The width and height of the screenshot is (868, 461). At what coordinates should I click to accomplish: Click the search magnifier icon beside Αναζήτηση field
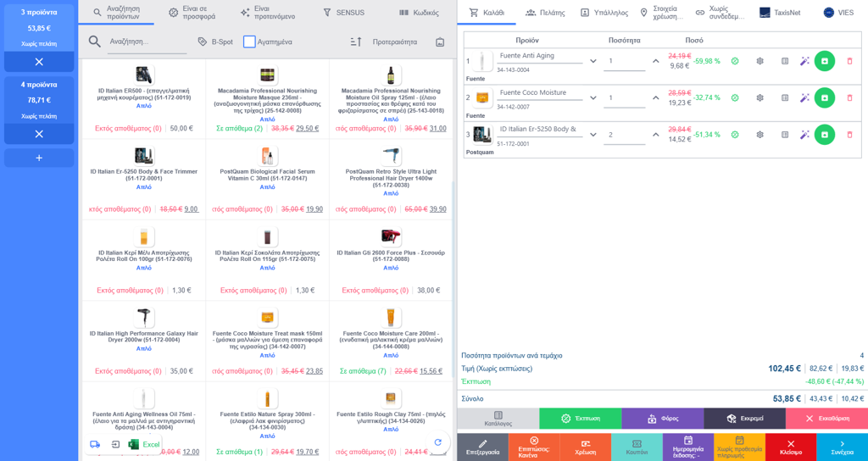pos(95,42)
